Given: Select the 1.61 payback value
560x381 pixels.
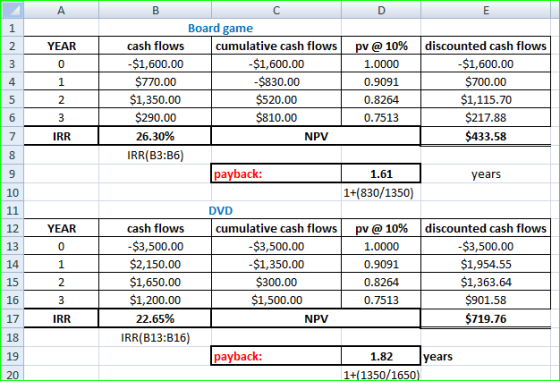Looking at the screenshot, I should point(381,174).
